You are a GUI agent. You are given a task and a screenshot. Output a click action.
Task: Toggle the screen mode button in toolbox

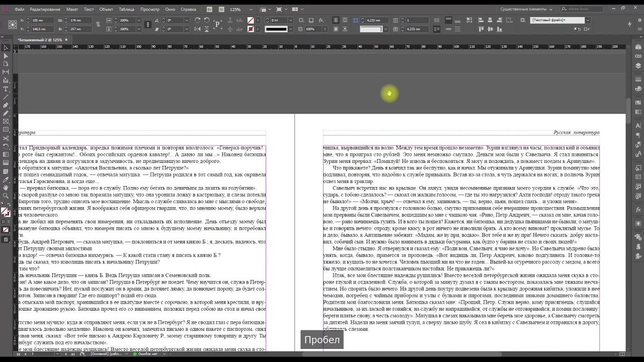click(x=6, y=240)
